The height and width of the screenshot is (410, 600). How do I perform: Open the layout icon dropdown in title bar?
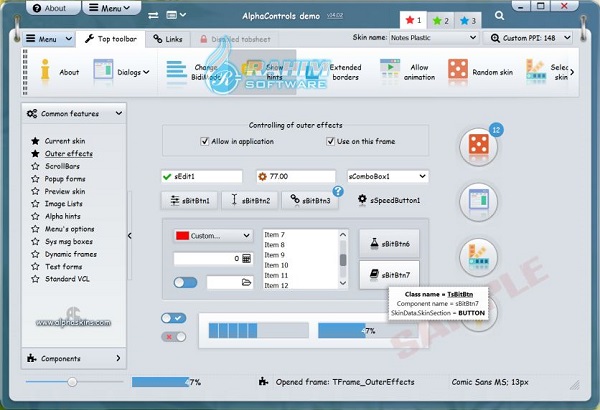click(176, 15)
